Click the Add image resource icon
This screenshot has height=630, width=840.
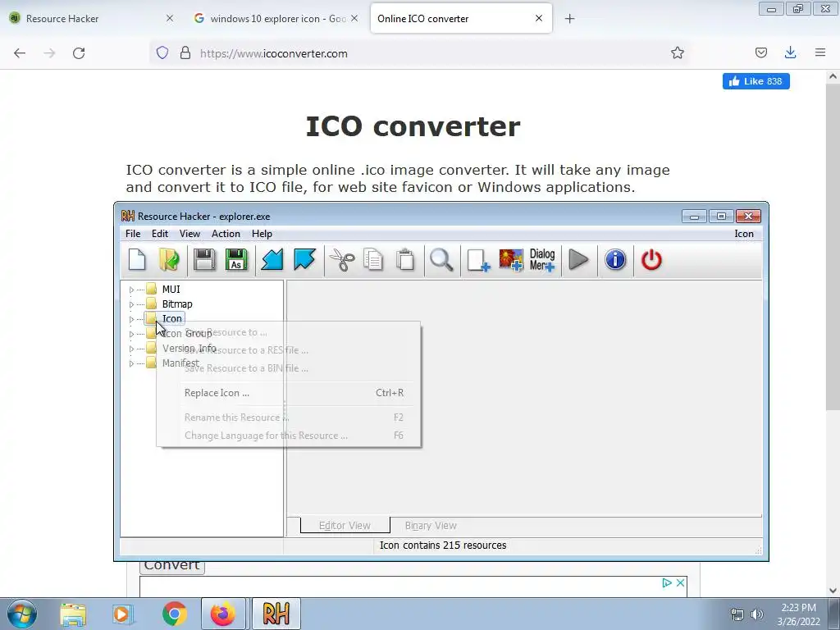(x=510, y=260)
